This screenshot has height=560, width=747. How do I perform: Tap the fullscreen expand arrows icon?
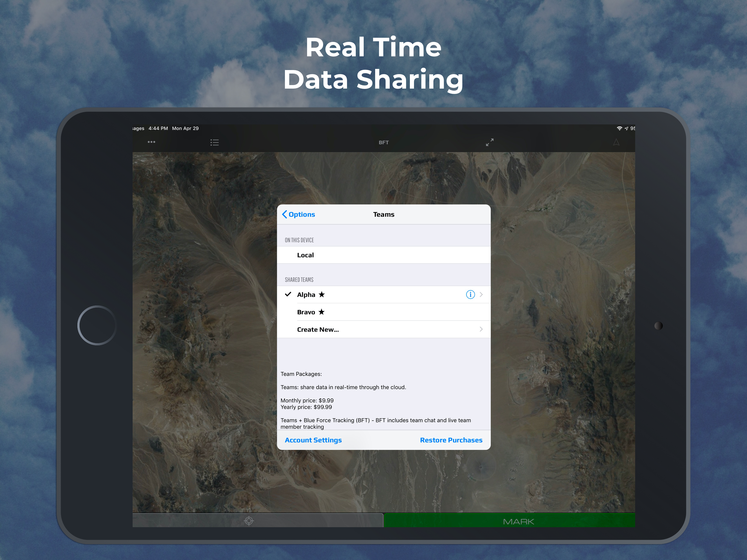click(490, 142)
